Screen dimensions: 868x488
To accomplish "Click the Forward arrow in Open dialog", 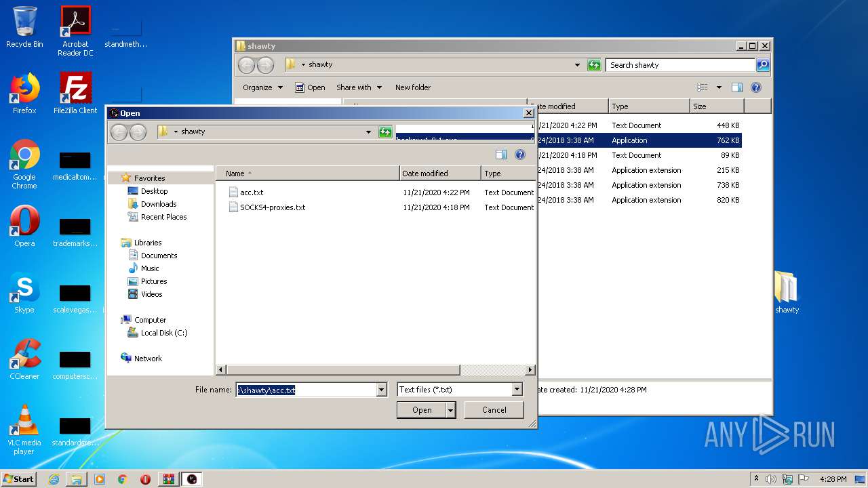I will pos(138,132).
